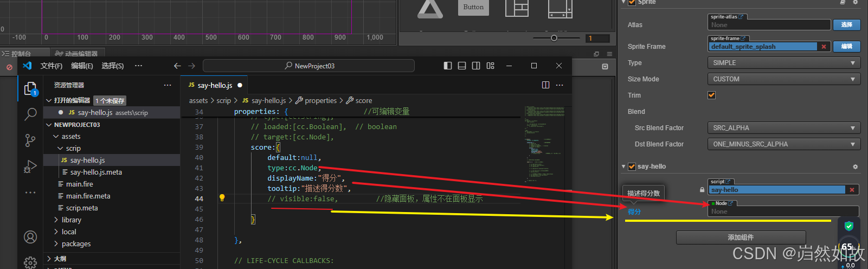Viewport: 868px width, 269px height.
Task: Adjust the node library zoom slider
Action: (554, 38)
